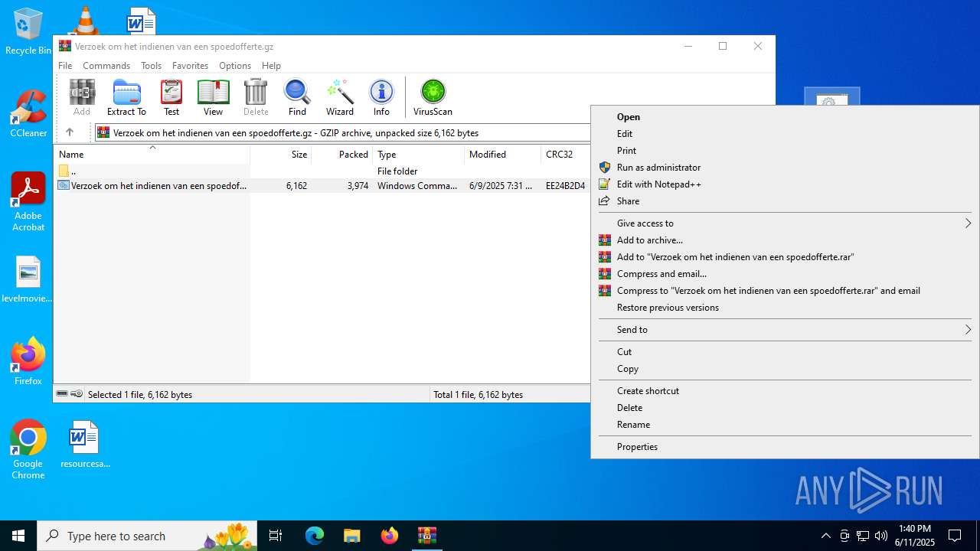980x551 pixels.
Task: Sort by the CRC32 column header
Action: click(565, 155)
